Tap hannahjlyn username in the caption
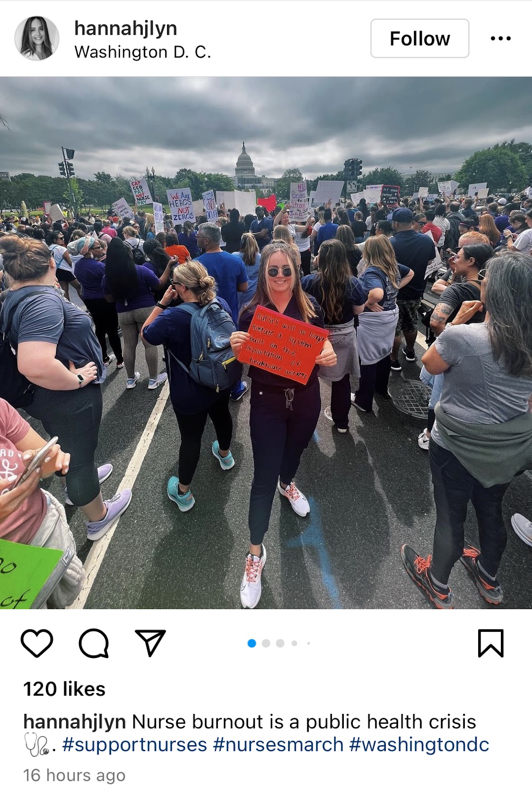This screenshot has width=532, height=791. tap(75, 722)
